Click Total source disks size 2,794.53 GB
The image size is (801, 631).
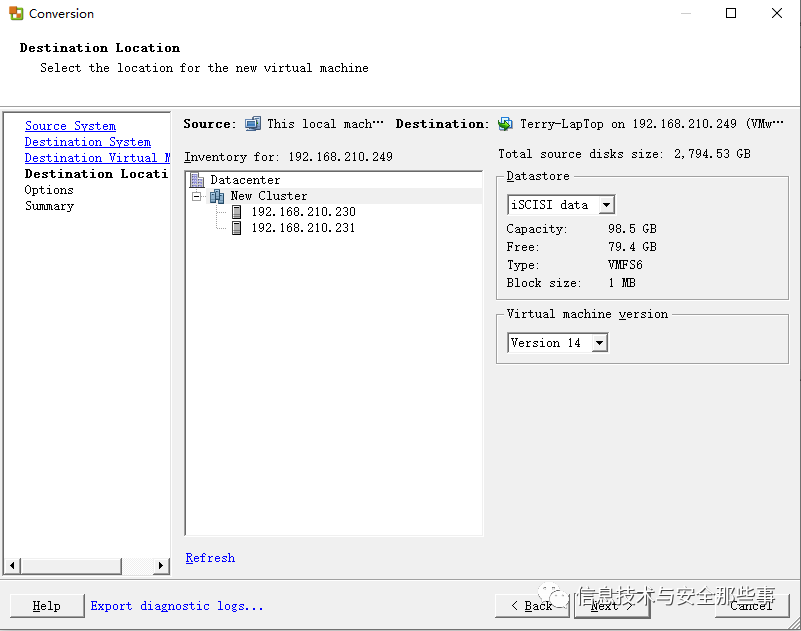pyautogui.click(x=624, y=154)
